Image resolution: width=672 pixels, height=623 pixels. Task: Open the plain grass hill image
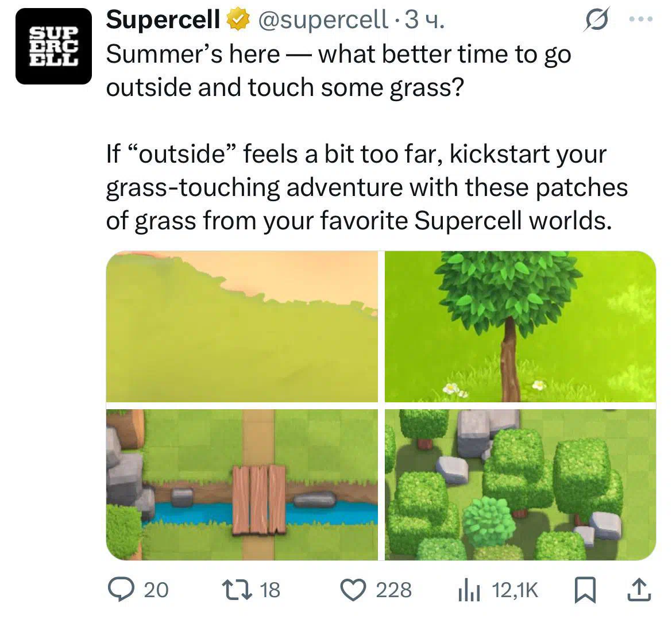click(242, 326)
